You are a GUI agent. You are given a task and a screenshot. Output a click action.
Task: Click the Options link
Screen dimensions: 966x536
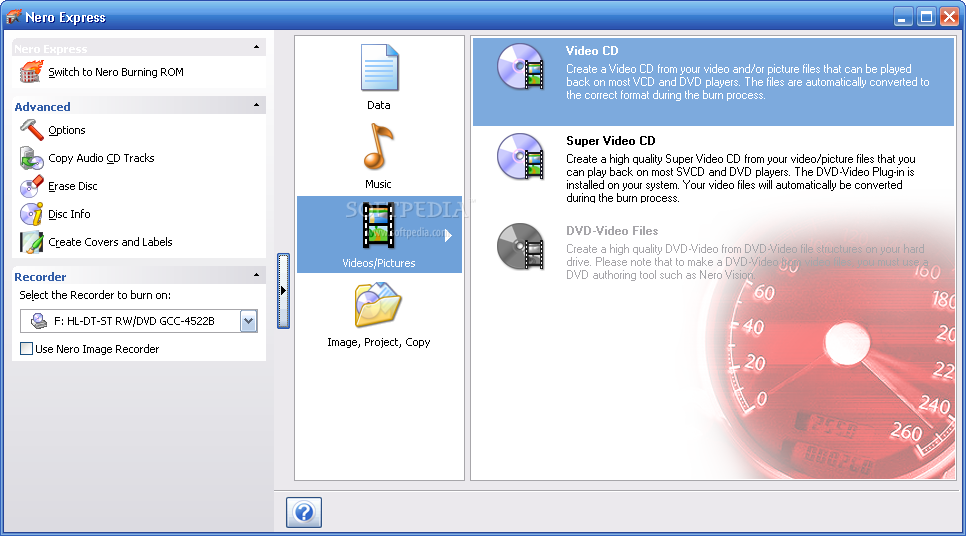[67, 130]
